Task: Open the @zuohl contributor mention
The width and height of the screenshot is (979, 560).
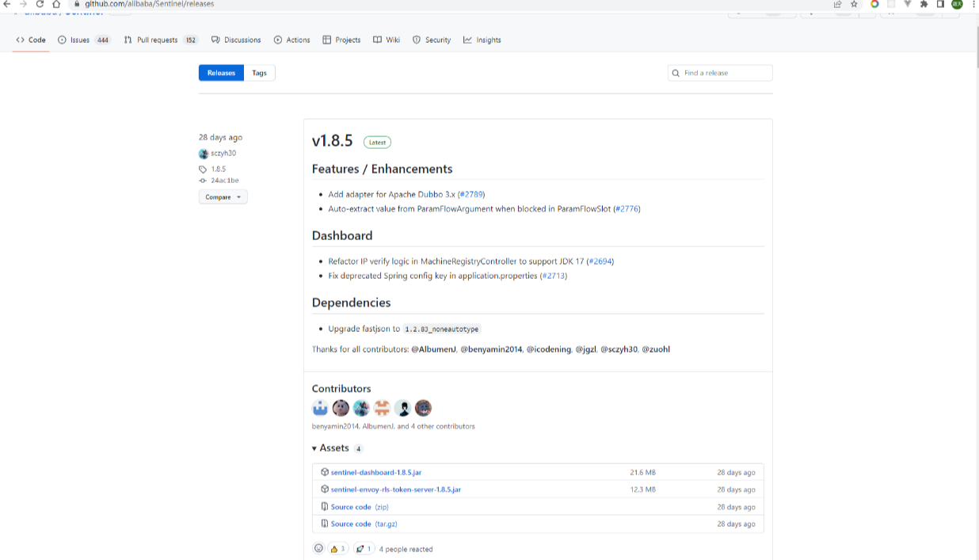Action: [x=656, y=349]
